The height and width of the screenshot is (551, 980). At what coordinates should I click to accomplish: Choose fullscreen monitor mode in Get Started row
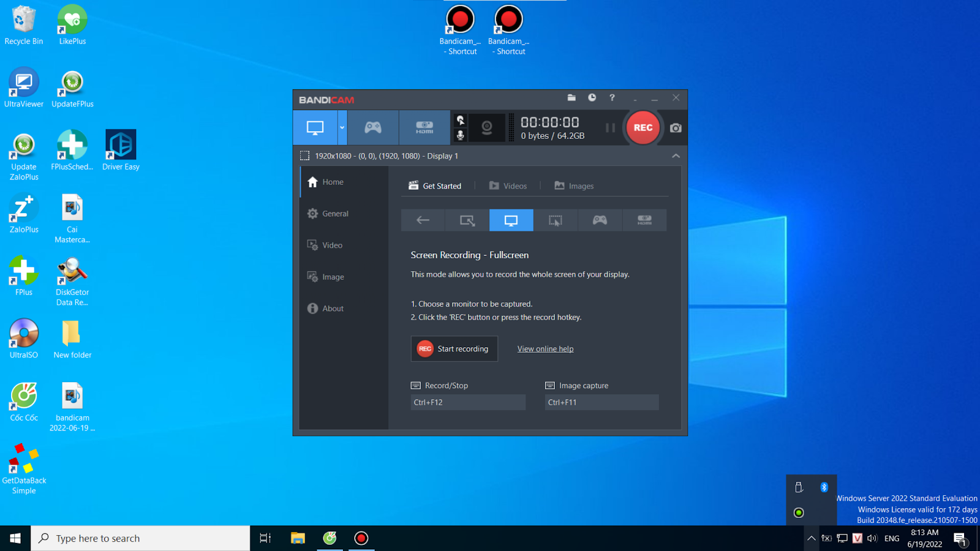point(511,220)
